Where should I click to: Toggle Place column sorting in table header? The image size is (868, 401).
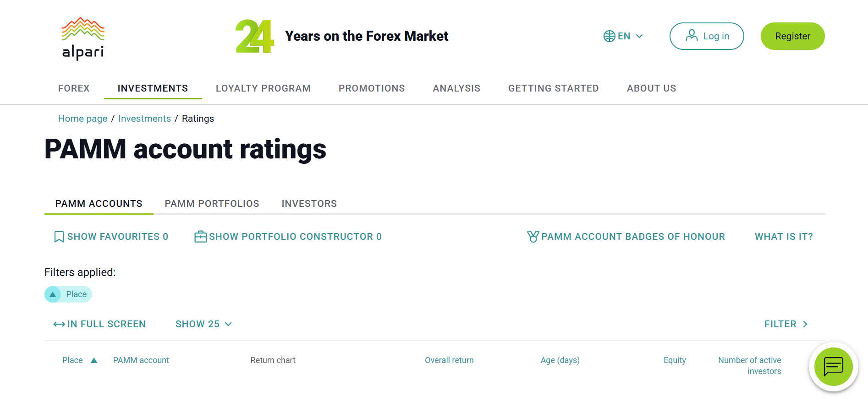[x=94, y=360]
